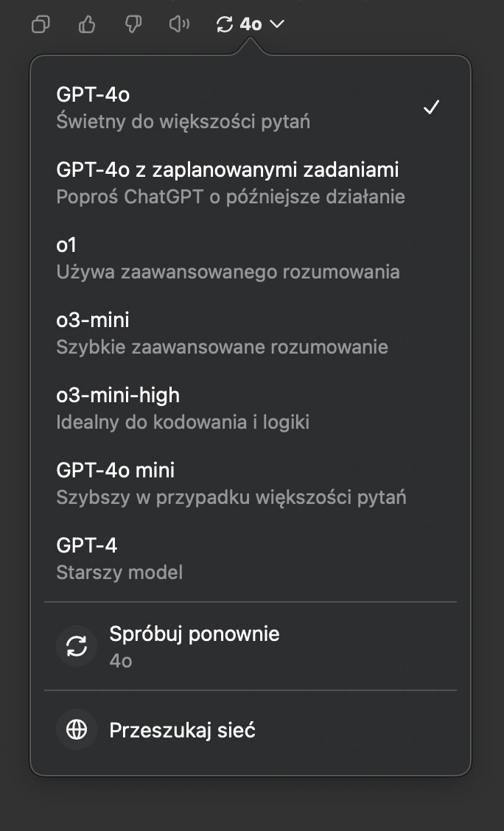Pick the older GPT-4 model
The width and height of the screenshot is (504, 831).
tap(250, 558)
